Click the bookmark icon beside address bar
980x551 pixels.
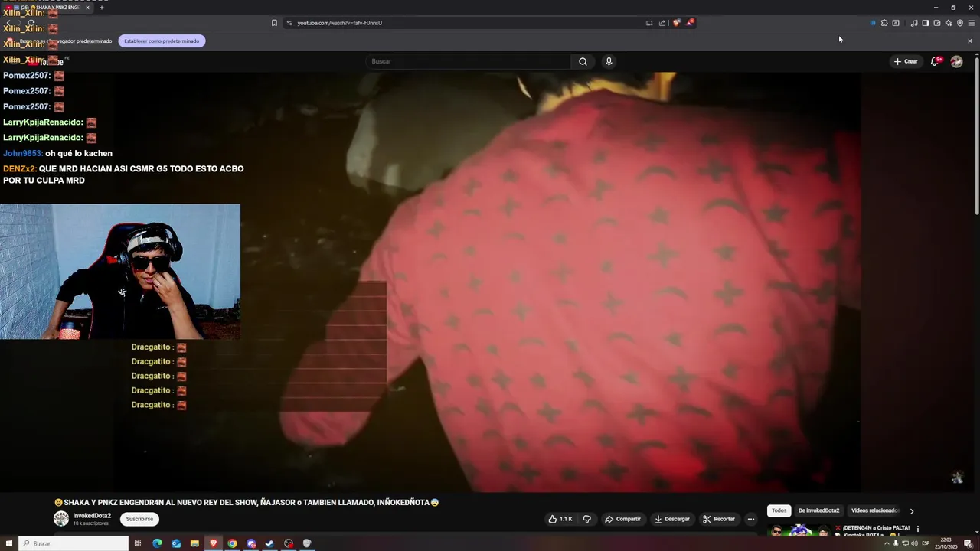(x=274, y=23)
